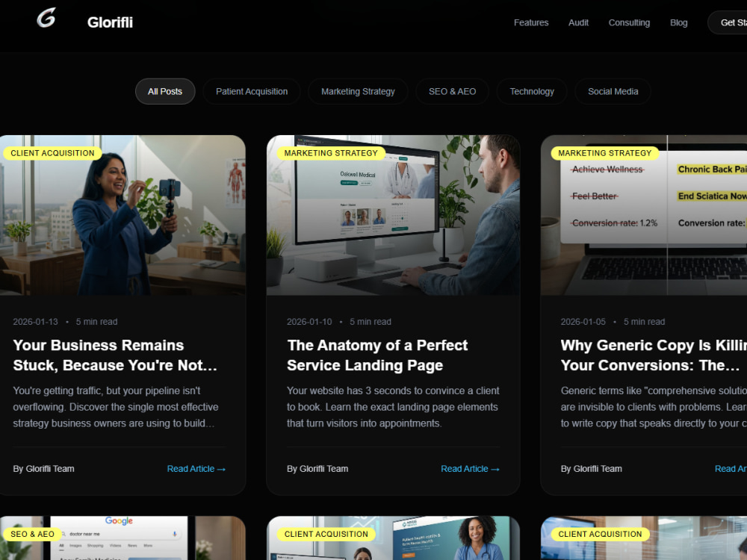This screenshot has width=747, height=560.
Task: Open the Glorifli brand name link
Action: [110, 22]
